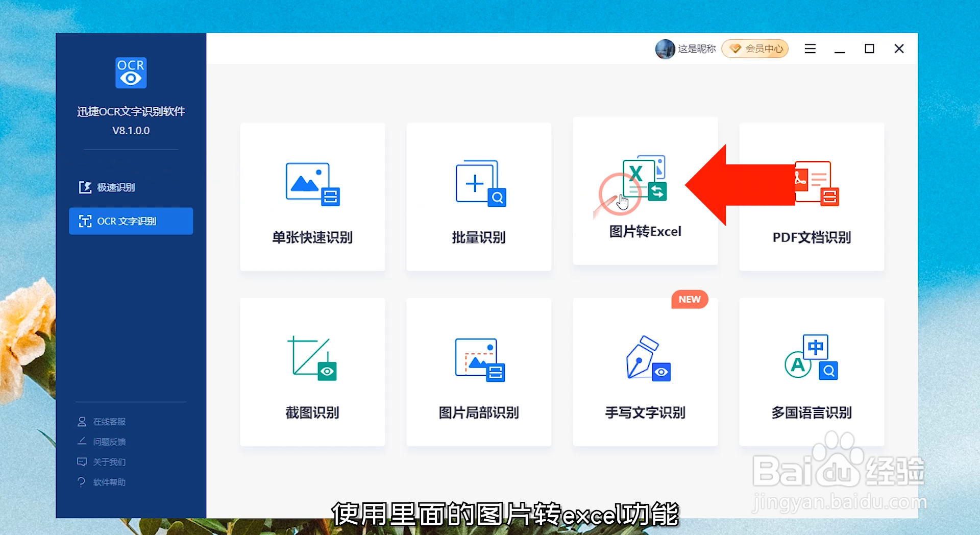Viewport: 980px width, 535px height.
Task: Open the 多国语言识别 multilingual icon
Action: [x=811, y=357]
